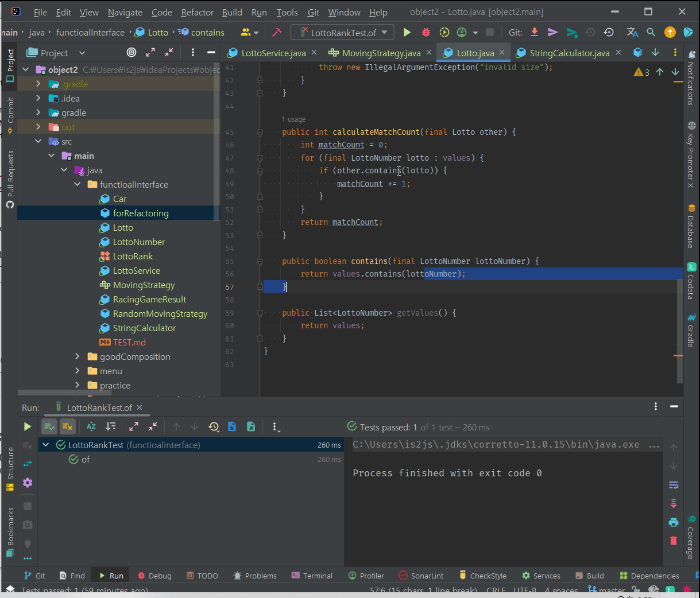Collapse the functioalInterface package
Viewport: 700px width, 598px height.
78,185
